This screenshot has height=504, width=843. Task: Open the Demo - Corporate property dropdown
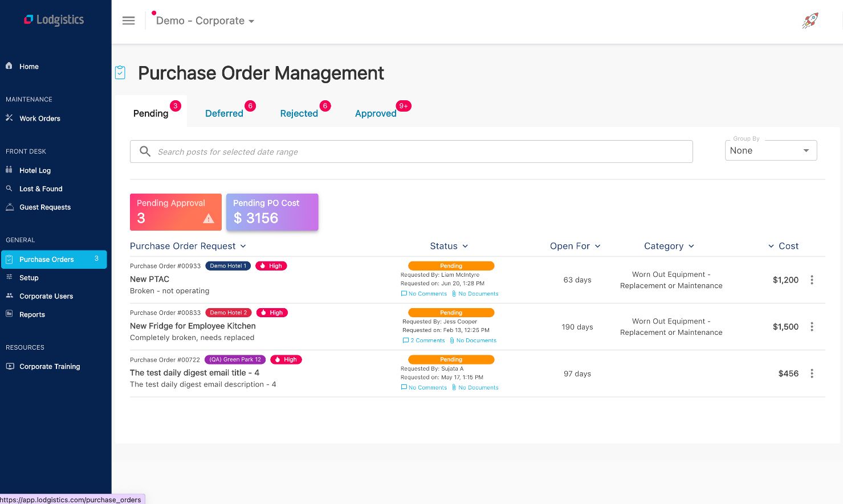(x=205, y=21)
